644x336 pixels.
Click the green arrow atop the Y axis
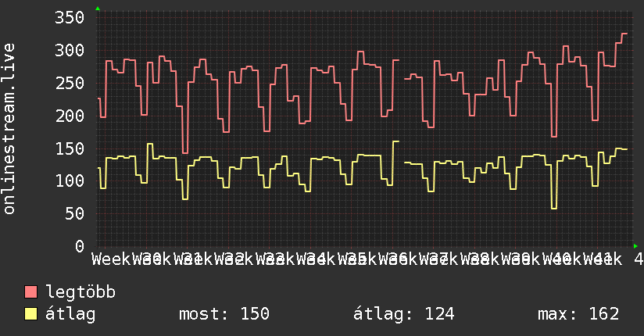(x=98, y=9)
